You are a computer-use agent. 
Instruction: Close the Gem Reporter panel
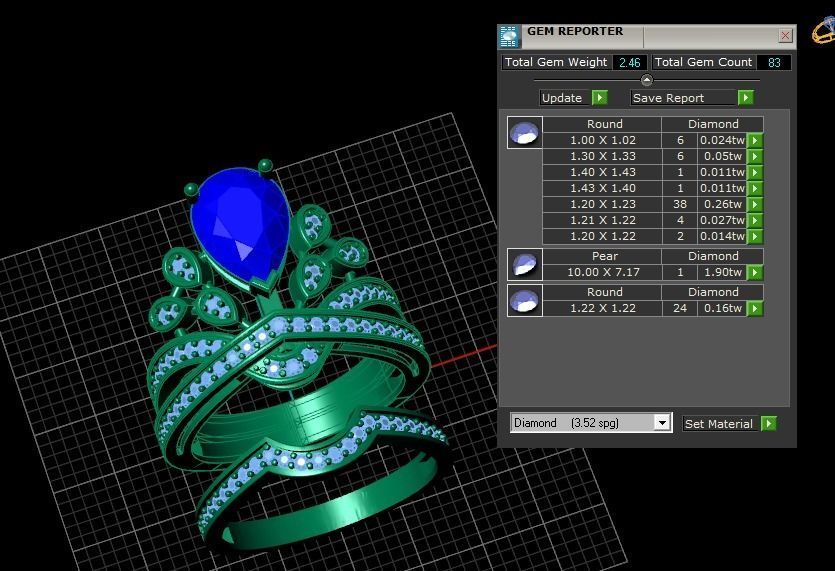click(785, 36)
